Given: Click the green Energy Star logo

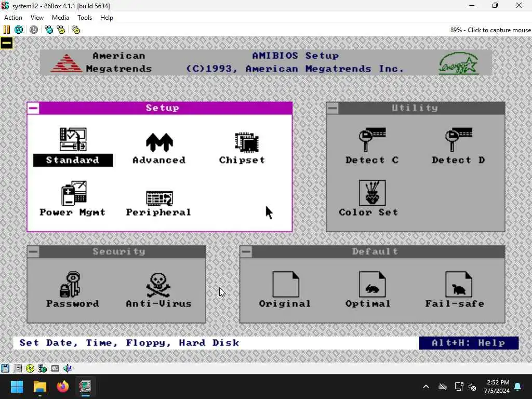Looking at the screenshot, I should click(x=459, y=63).
